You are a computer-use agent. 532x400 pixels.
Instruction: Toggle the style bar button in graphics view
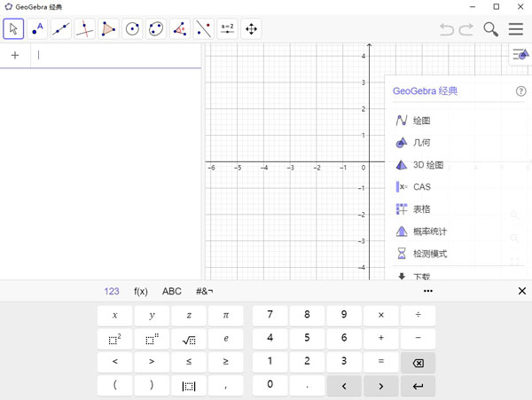520,55
